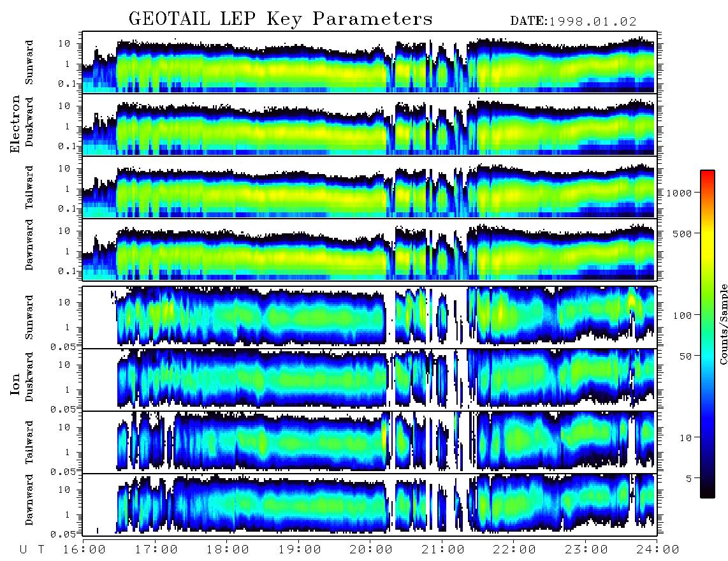Click the vertical Electron group label
This screenshot has width=728, height=561.
15,124
